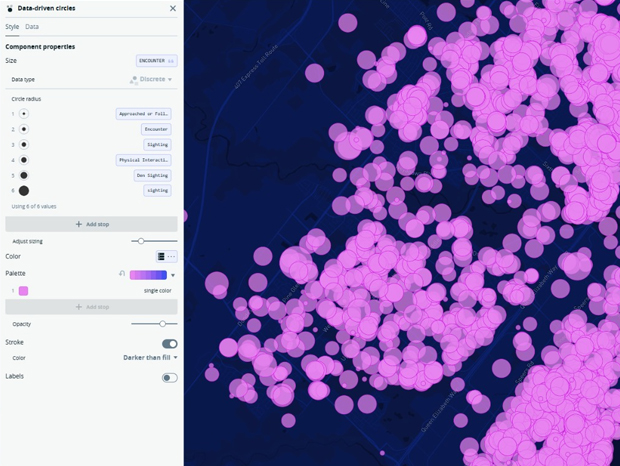The image size is (620, 466).
Task: Toggle the Stroke switch off
Action: coord(169,343)
